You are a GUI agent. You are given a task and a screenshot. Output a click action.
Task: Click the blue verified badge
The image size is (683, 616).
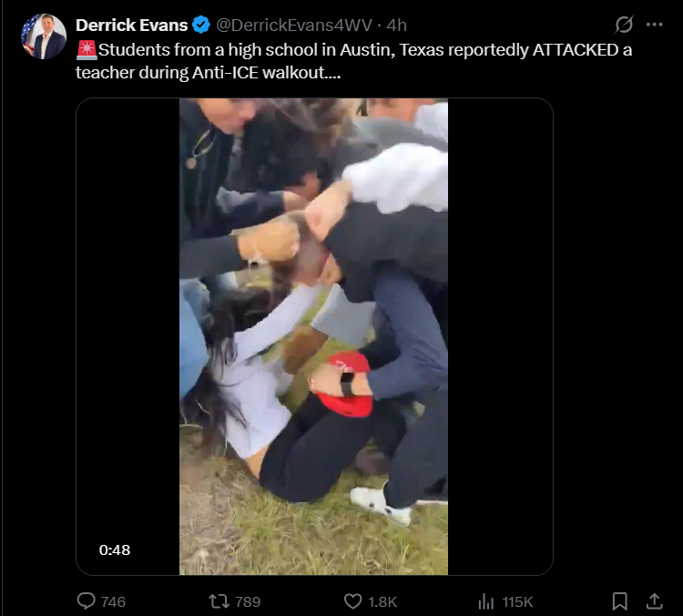pyautogui.click(x=201, y=25)
